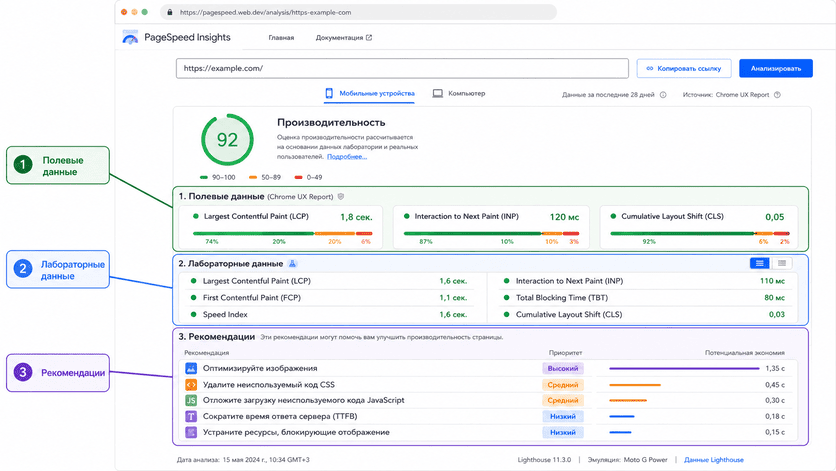Click help icon next to Chrome UX Report source
This screenshot has width=836, height=471.
point(777,95)
